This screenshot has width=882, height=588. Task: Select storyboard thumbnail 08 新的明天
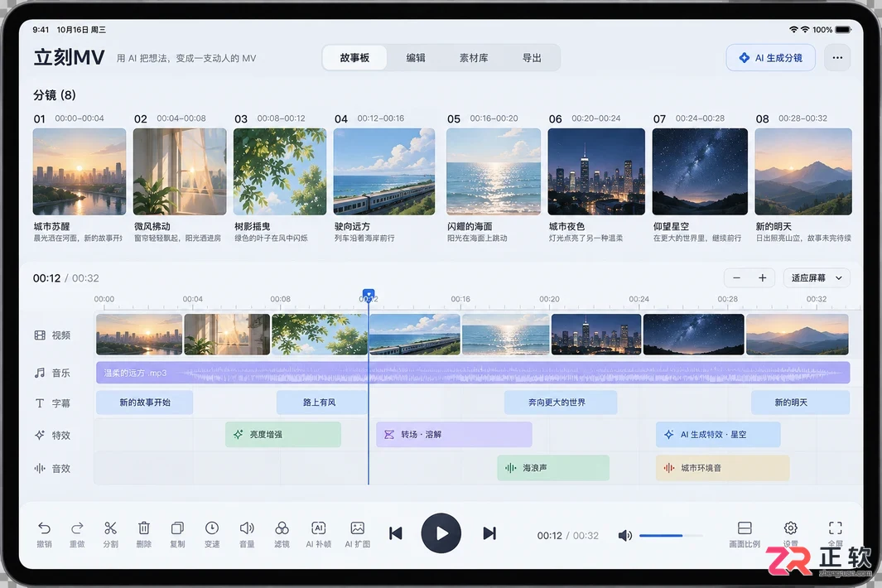[803, 171]
